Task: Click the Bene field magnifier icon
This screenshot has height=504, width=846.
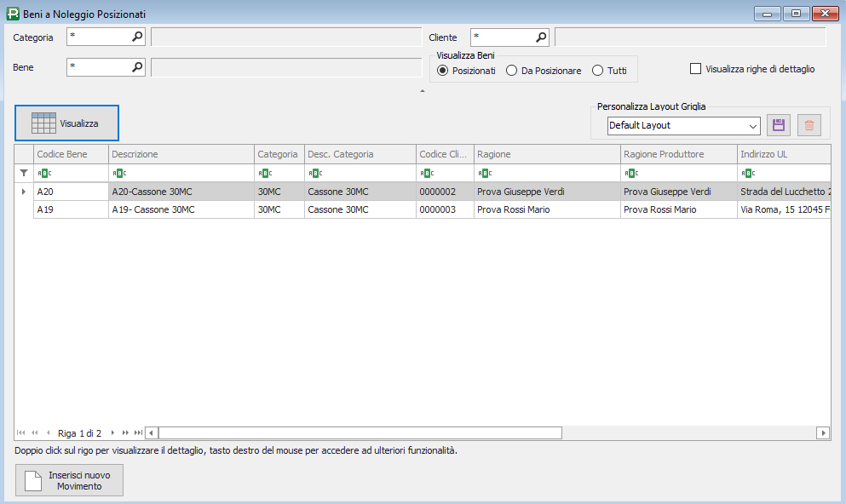Action: (137, 66)
